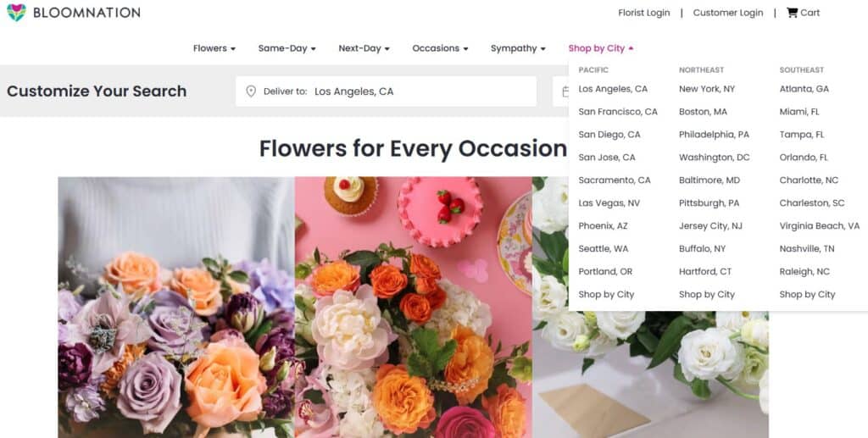Select Tampa, FL city
The width and height of the screenshot is (868, 438).
[802, 135]
